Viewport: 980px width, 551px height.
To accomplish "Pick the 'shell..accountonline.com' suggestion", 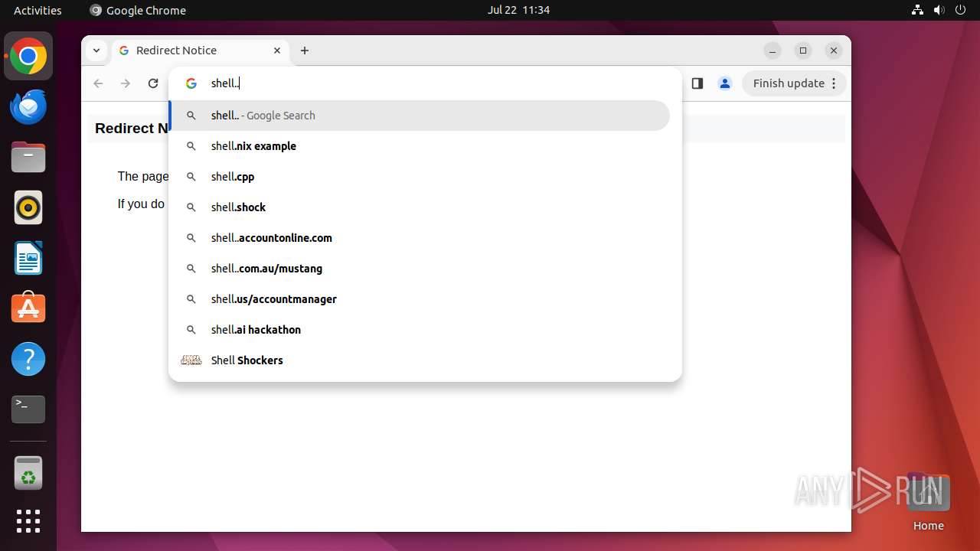I will tap(420, 238).
